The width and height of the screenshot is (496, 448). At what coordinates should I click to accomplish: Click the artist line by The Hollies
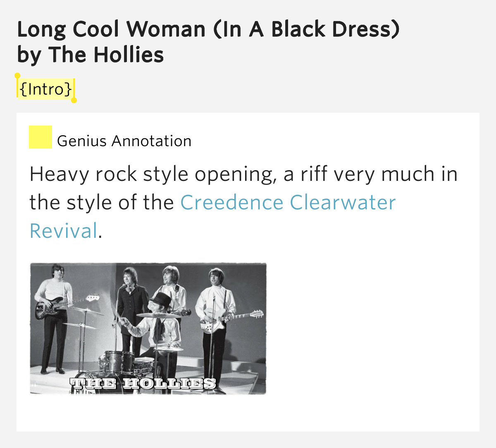coord(91,55)
